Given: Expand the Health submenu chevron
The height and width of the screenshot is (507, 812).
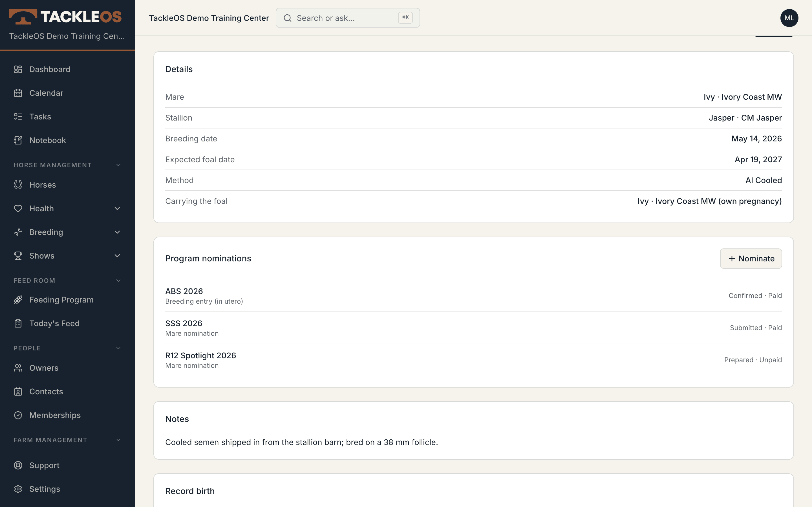Looking at the screenshot, I should (x=118, y=208).
